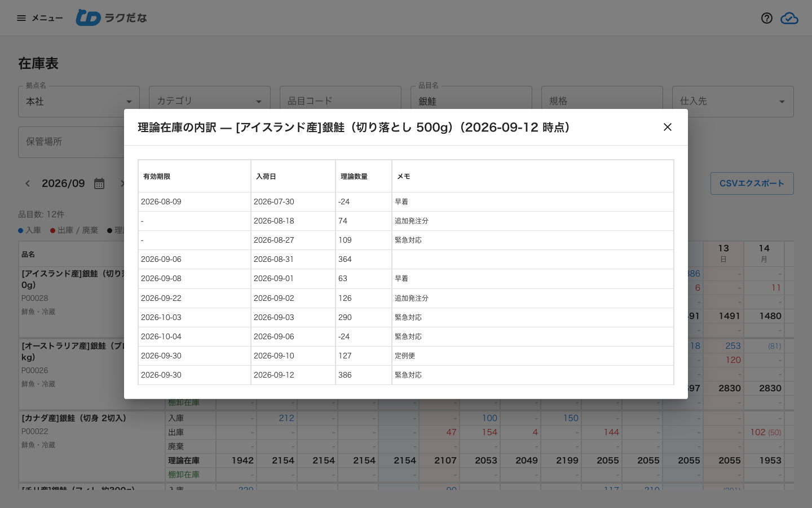Open the 拠点名 本社 dropdown
The width and height of the screenshot is (812, 508).
click(x=79, y=102)
